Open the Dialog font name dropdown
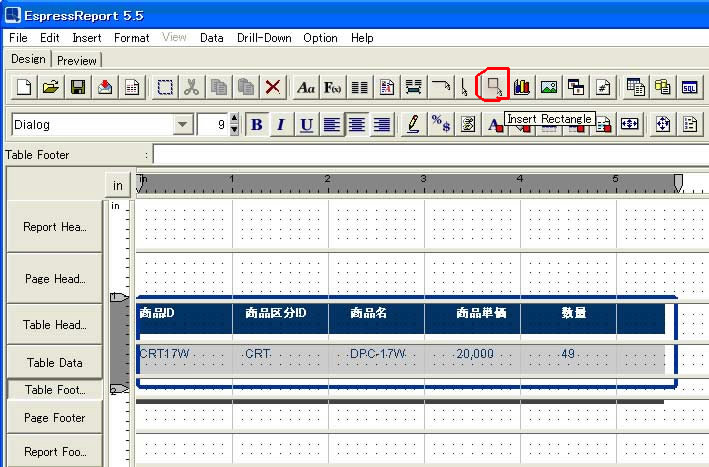709x467 pixels. (x=183, y=125)
